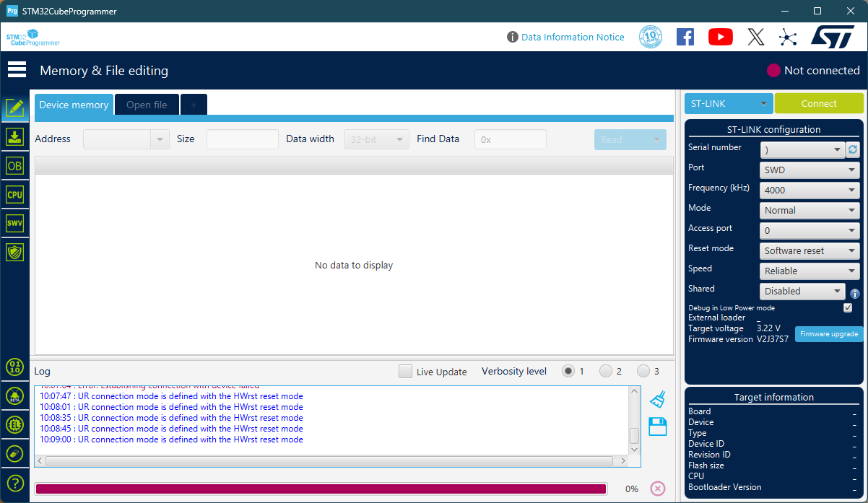Select verbosity level 1
The width and height of the screenshot is (868, 503).
click(568, 371)
